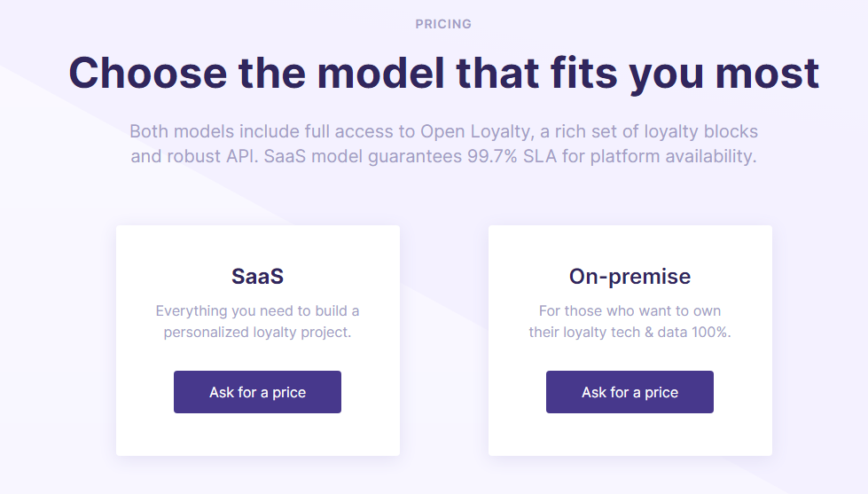Click 'Everything you need to build a' text
Image resolution: width=868 pixels, height=494 pixels.
point(257,311)
